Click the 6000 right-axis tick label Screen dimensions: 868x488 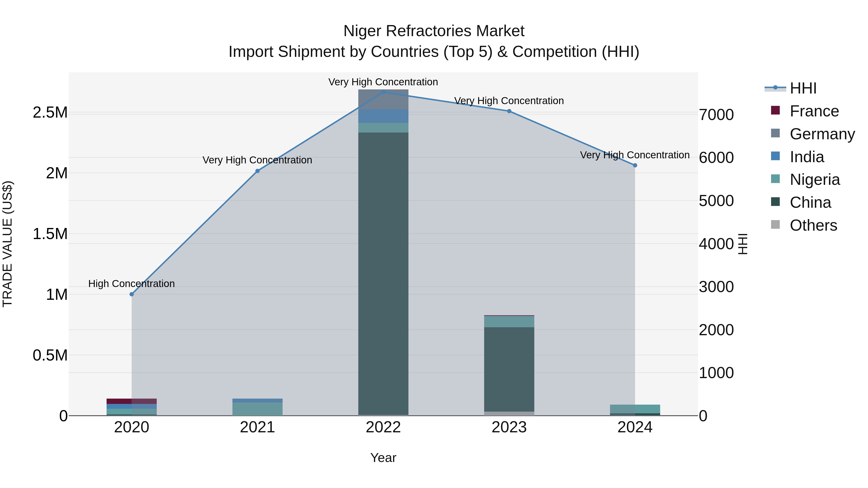pyautogui.click(x=716, y=158)
